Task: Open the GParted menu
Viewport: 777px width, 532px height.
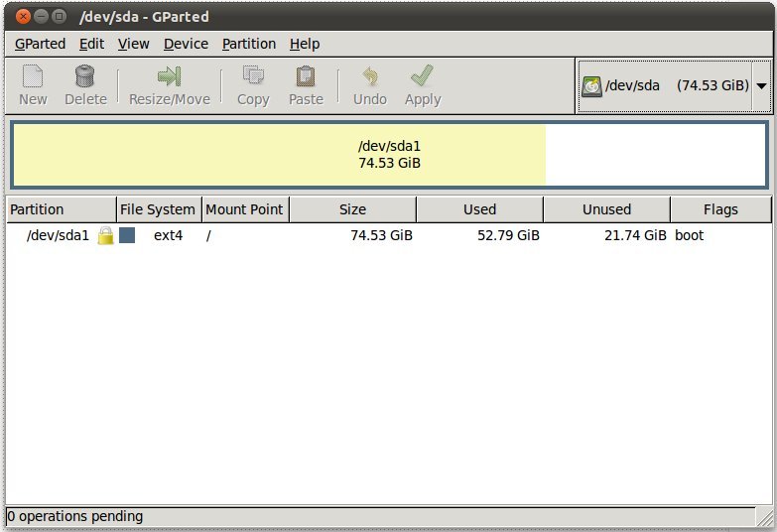Action: pos(40,44)
